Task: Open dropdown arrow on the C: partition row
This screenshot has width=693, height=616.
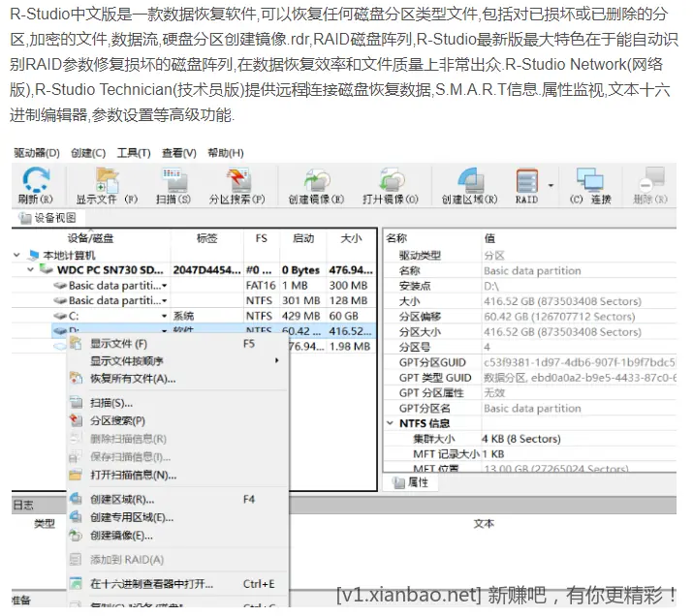Action: click(165, 316)
